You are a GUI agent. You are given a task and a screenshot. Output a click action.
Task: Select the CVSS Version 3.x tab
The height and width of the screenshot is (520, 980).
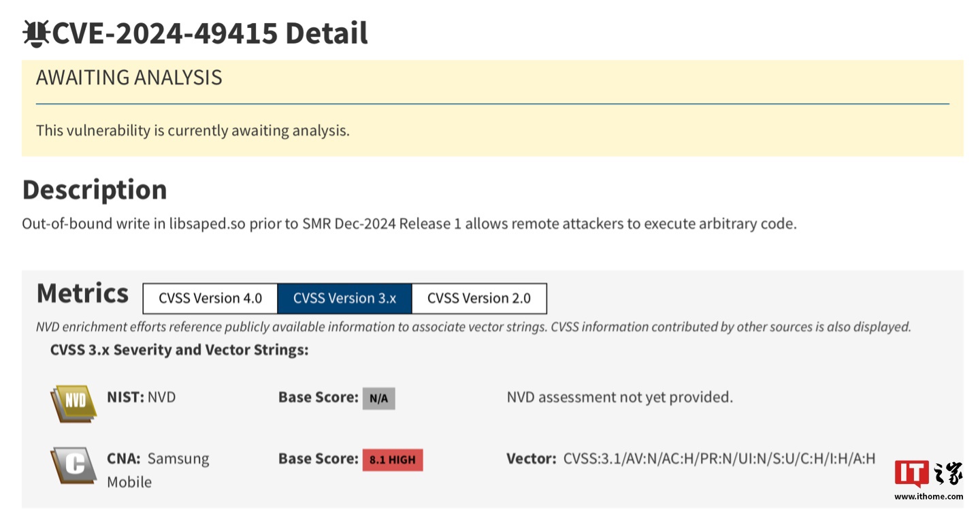pos(344,298)
